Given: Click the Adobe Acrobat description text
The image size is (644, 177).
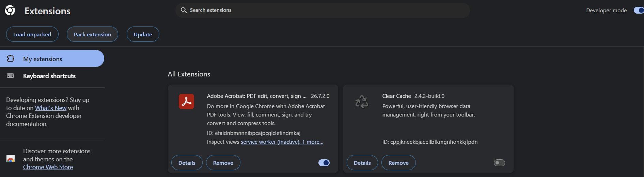Looking at the screenshot, I should [x=266, y=114].
